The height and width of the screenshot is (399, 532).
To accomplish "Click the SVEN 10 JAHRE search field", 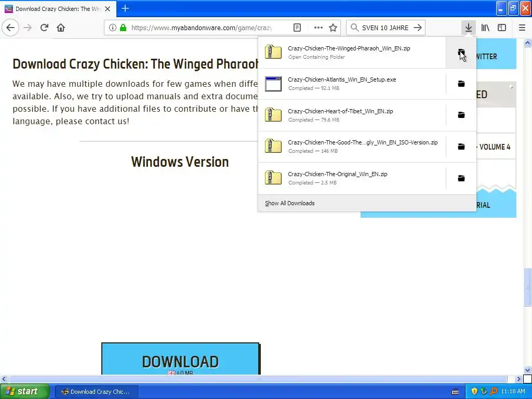I will tap(385, 28).
